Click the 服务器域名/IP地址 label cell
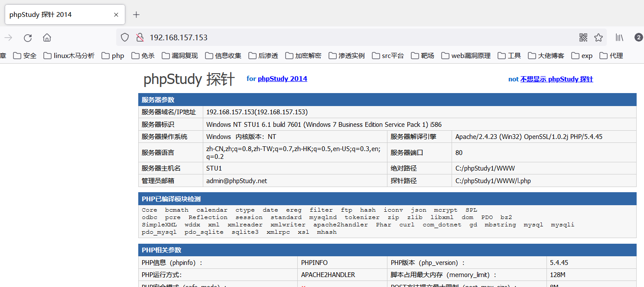Screen dimensions: 644x287 (171, 112)
